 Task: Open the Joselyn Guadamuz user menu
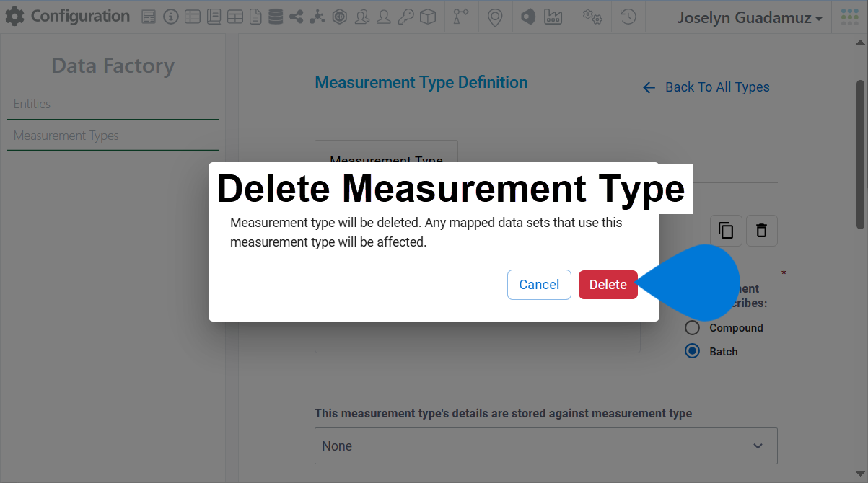(x=750, y=18)
